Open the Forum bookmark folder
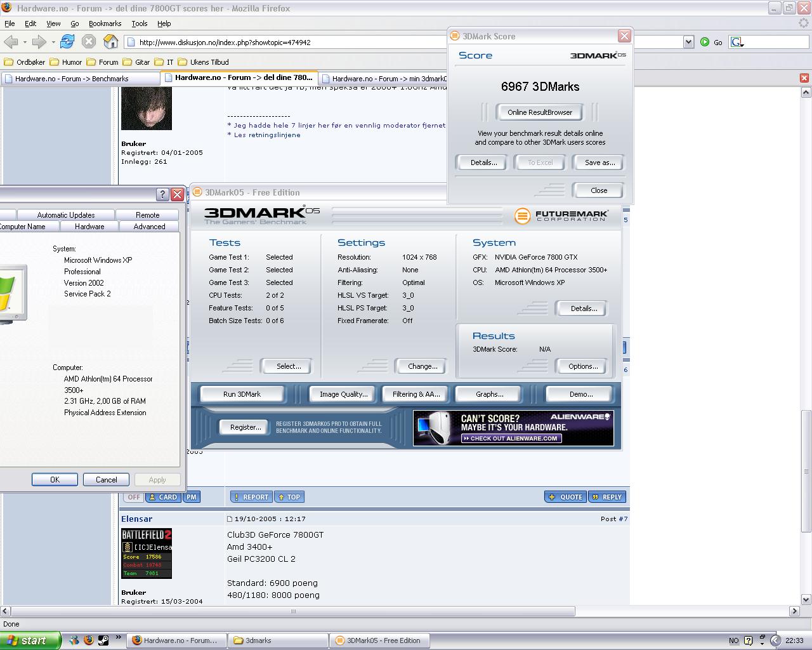812x650 pixels. point(103,62)
